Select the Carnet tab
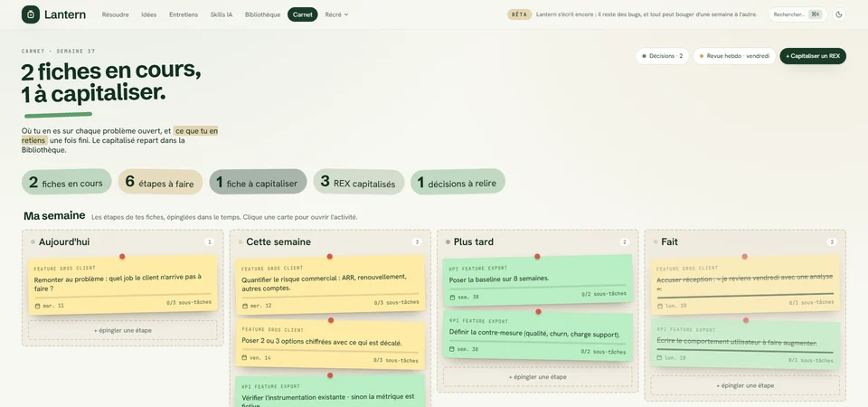868x407 pixels. (x=302, y=14)
